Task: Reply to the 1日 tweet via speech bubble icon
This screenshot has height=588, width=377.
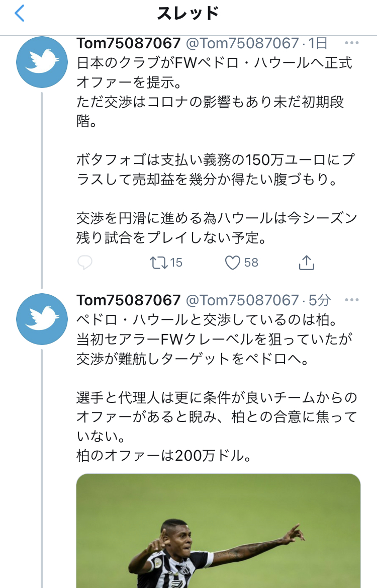Action: (x=85, y=262)
